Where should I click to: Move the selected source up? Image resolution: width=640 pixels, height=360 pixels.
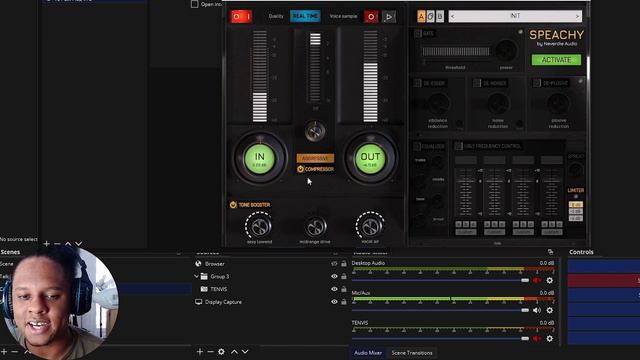(x=234, y=351)
